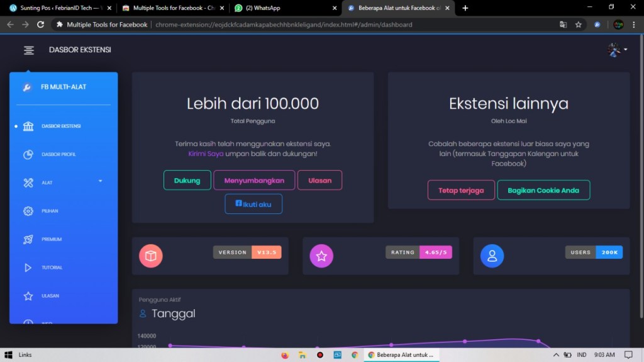Open the profile avatar dropdown
644x362 pixels.
617,50
